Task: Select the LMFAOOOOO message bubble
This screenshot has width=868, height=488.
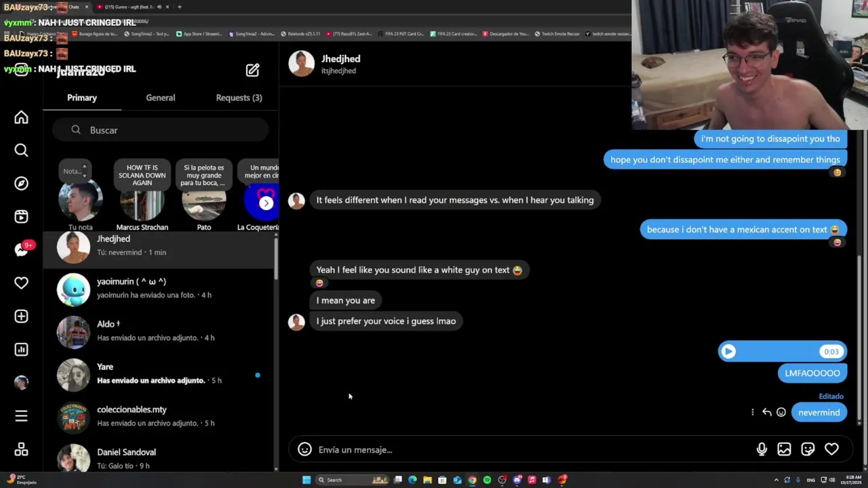Action: [812, 373]
